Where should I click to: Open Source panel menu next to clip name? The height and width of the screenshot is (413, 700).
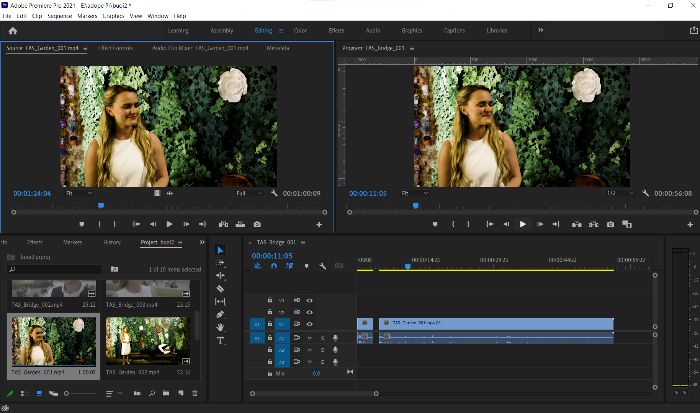[85, 48]
